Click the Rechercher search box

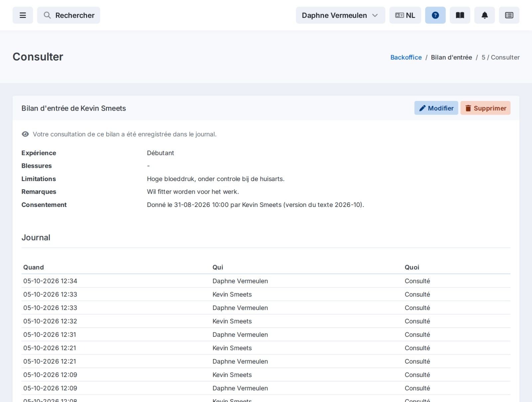tap(68, 15)
